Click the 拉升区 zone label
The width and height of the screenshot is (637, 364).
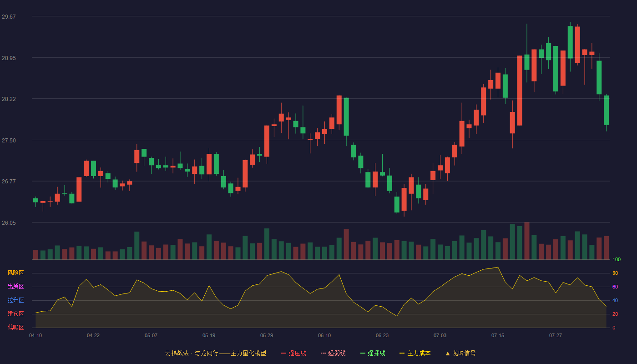15,300
